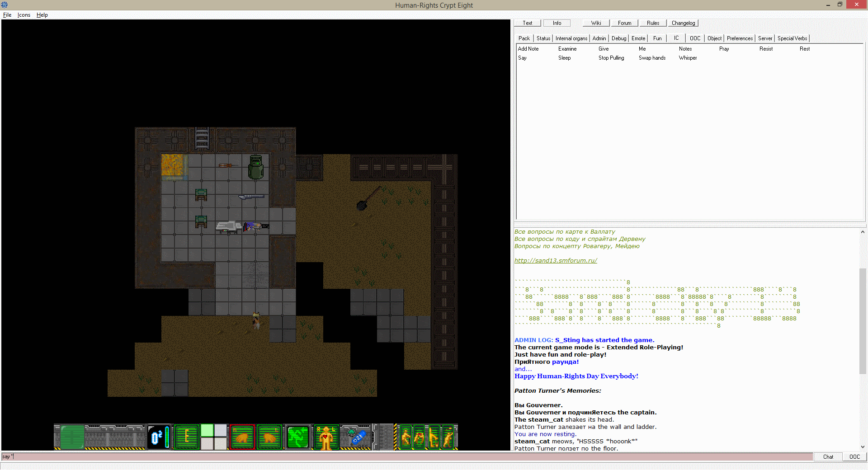
Task: Pick up the screwdriver on the floor
Action: pos(228,165)
